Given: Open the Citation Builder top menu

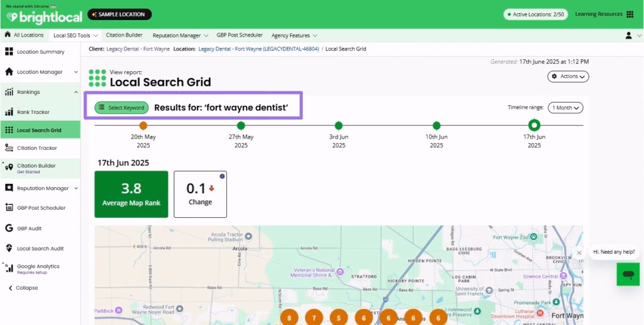Looking at the screenshot, I should click(x=125, y=35).
